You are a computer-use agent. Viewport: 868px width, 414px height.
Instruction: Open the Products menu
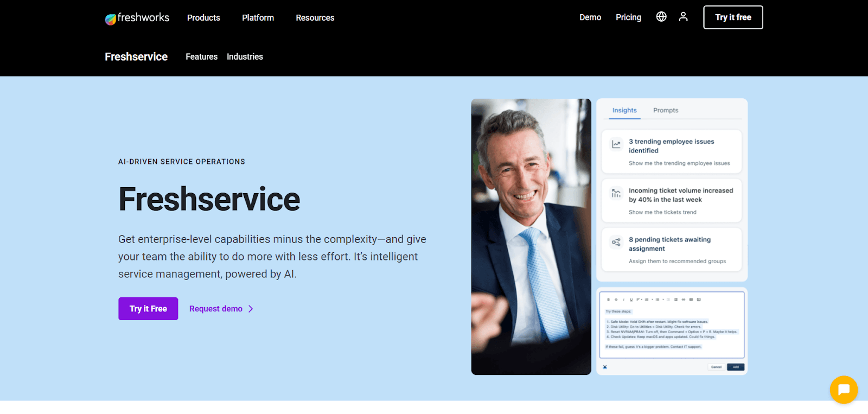(x=203, y=18)
